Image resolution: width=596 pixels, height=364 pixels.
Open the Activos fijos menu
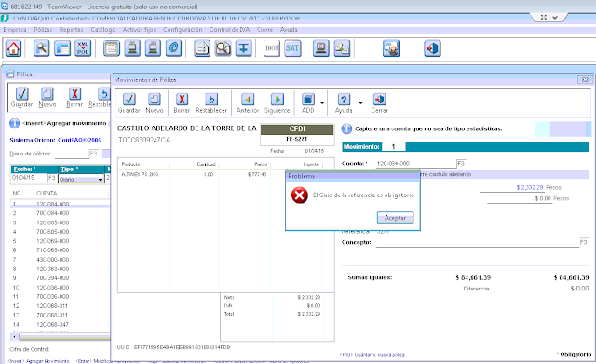(x=139, y=30)
